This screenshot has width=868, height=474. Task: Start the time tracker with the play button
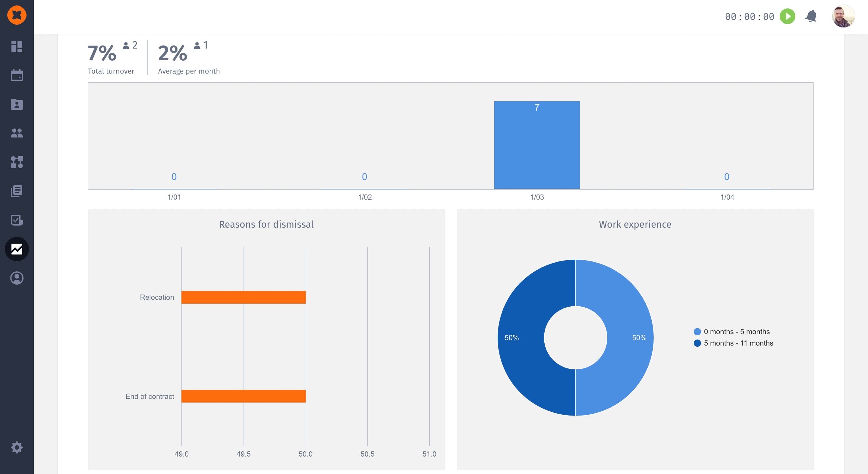788,17
